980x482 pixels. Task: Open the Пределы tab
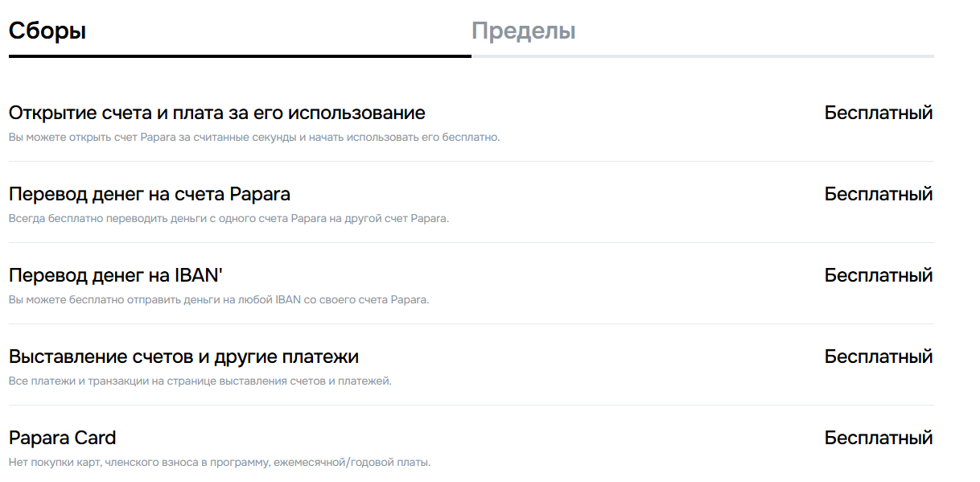[523, 31]
